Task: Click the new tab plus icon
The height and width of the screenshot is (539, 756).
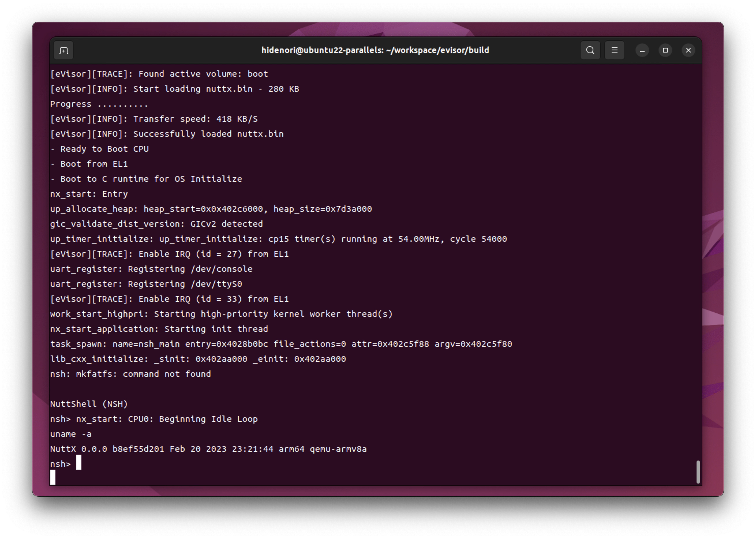Action: click(63, 50)
